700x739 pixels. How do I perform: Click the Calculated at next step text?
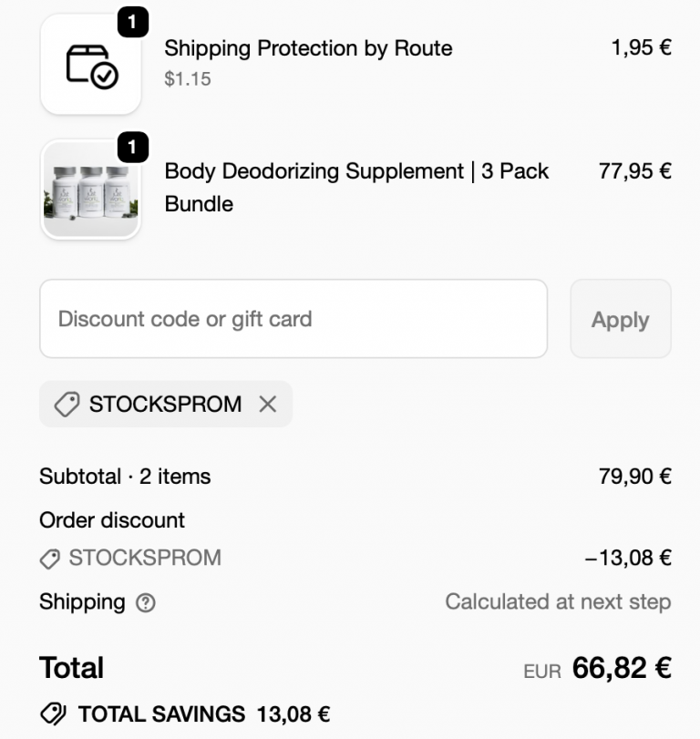click(558, 602)
